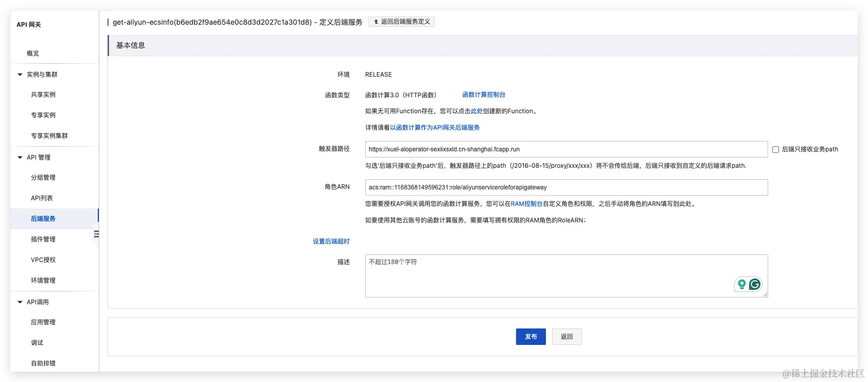Click the 此处 link to create Function
The height and width of the screenshot is (382, 868).
477,111
